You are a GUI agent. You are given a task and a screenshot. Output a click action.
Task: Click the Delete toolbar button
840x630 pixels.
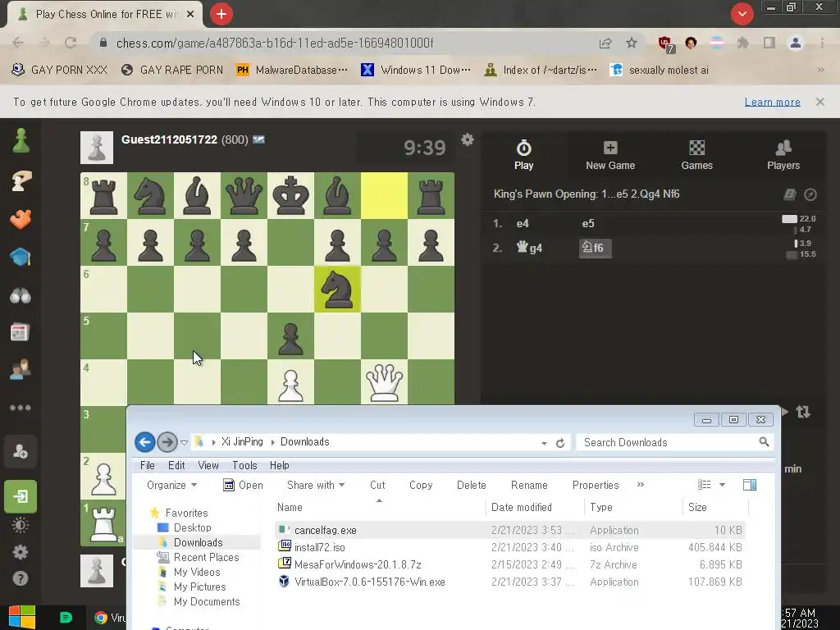pos(472,485)
